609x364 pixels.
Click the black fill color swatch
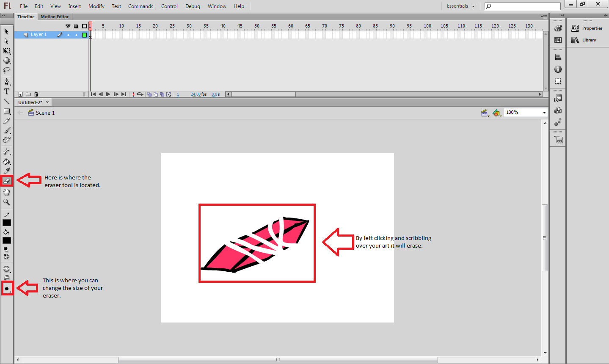7,240
